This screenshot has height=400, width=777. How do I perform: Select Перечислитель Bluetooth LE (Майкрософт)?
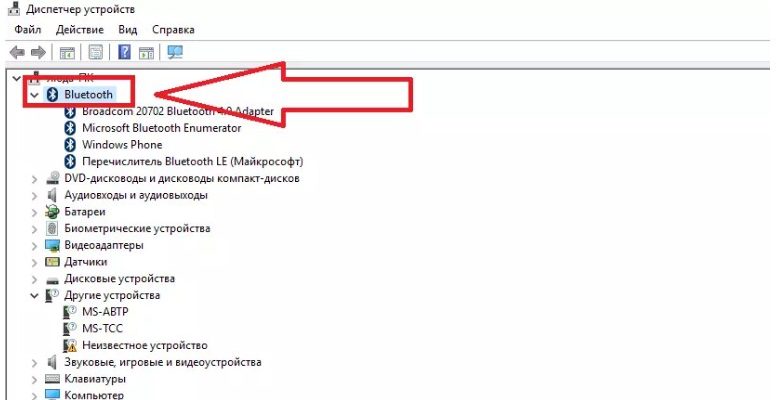(x=192, y=162)
